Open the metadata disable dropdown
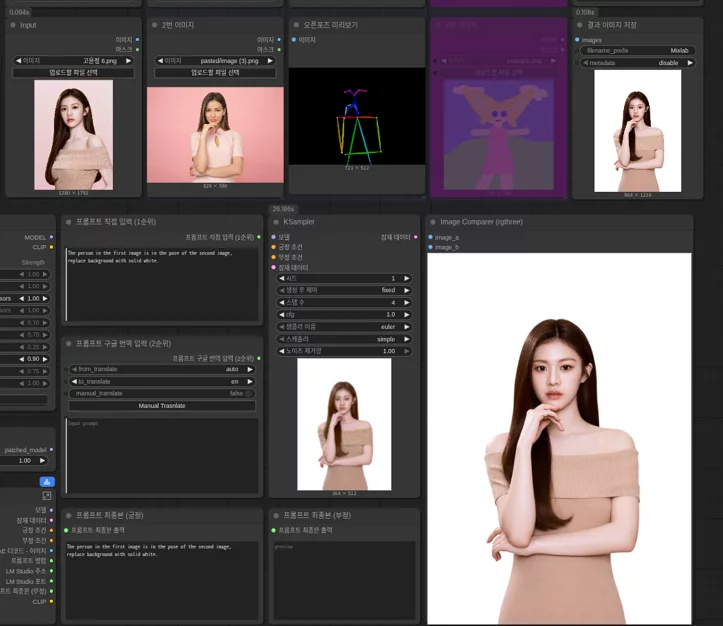This screenshot has height=626, width=723. [x=638, y=63]
